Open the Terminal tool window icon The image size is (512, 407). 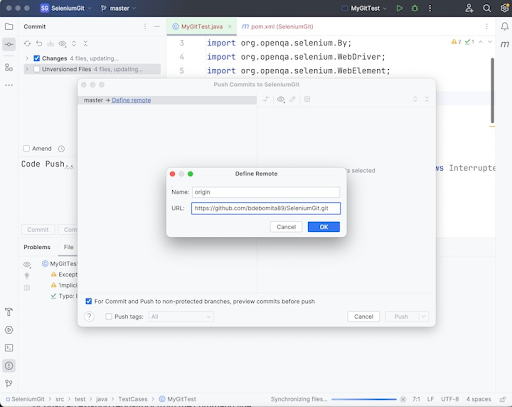click(9, 348)
